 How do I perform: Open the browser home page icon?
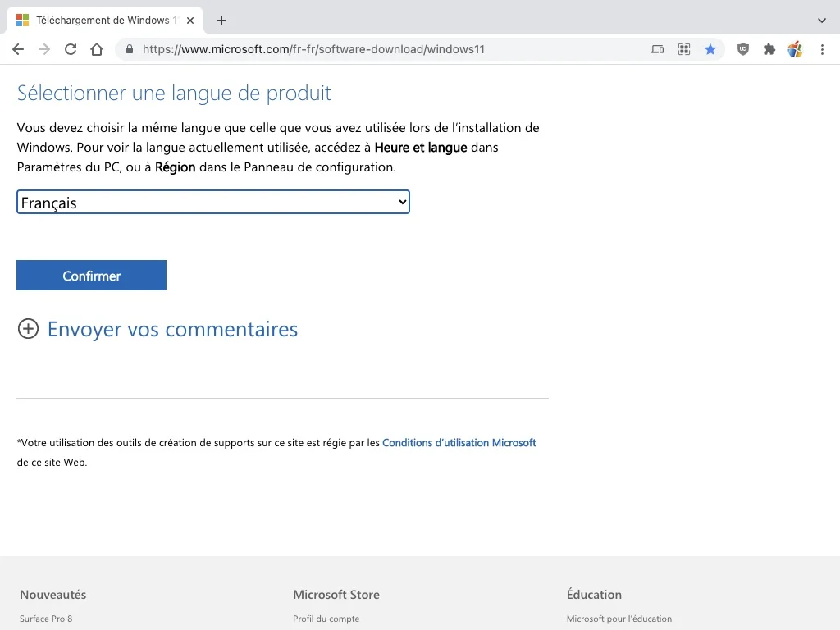[97, 49]
